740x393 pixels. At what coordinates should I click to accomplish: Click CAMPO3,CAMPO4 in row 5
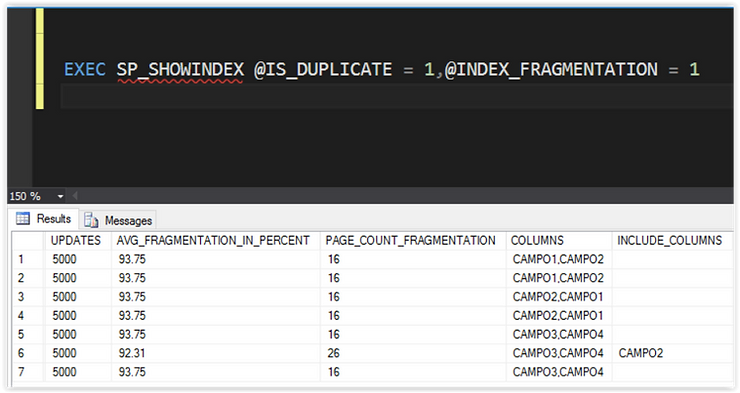558,334
